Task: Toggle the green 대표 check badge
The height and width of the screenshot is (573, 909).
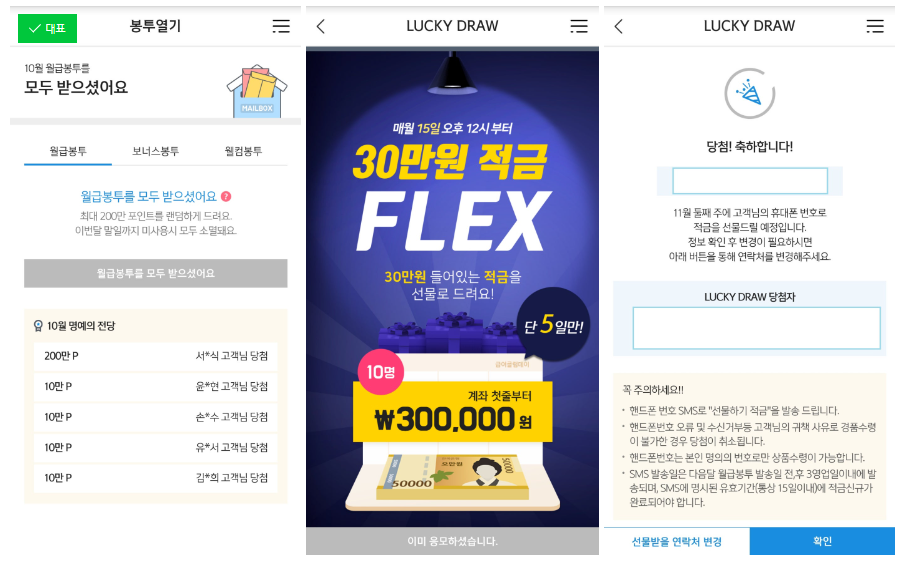Action: (48, 28)
